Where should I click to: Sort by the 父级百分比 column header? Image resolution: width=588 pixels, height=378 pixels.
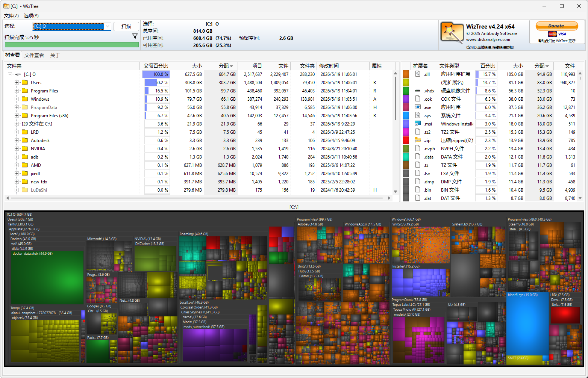[156, 66]
